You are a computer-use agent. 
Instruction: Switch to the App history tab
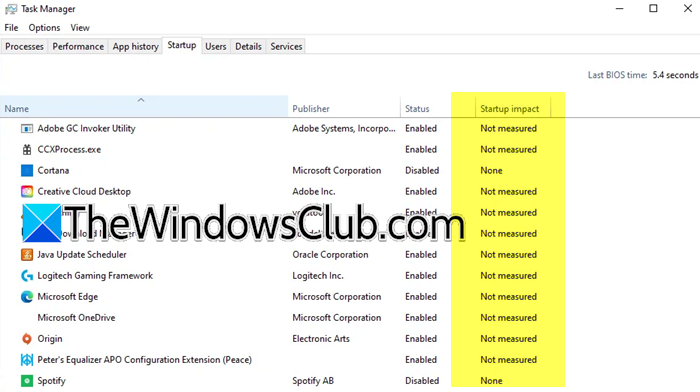point(135,46)
